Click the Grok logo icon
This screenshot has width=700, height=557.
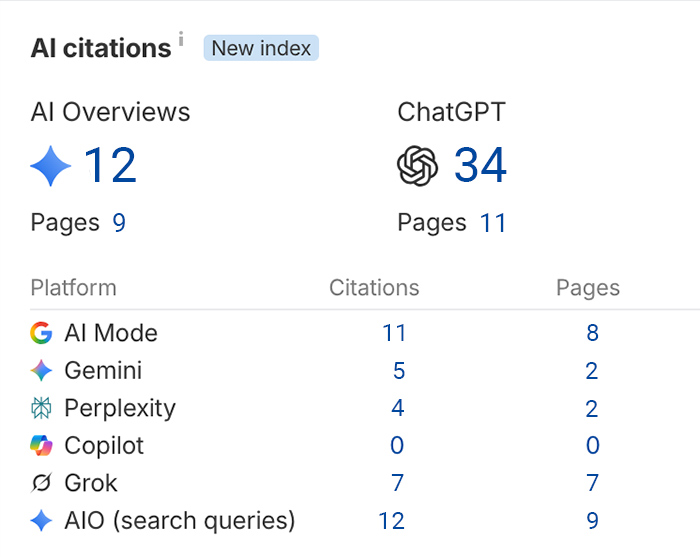41,483
